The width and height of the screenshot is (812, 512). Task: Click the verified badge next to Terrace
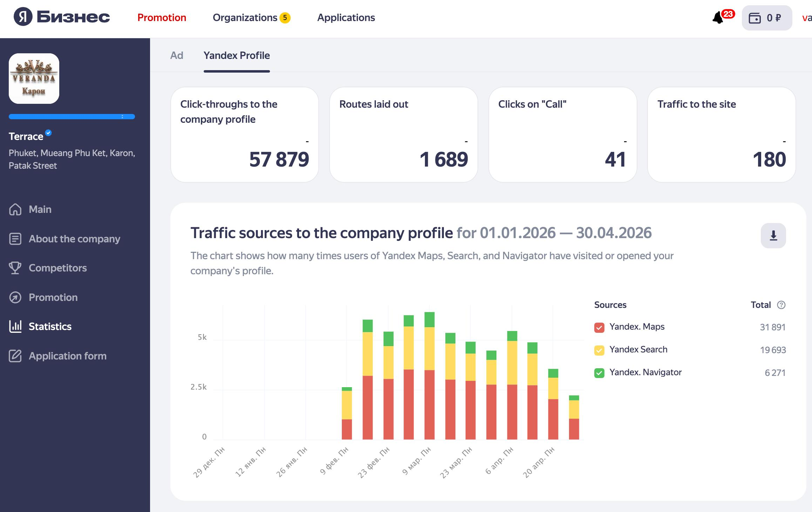point(48,133)
